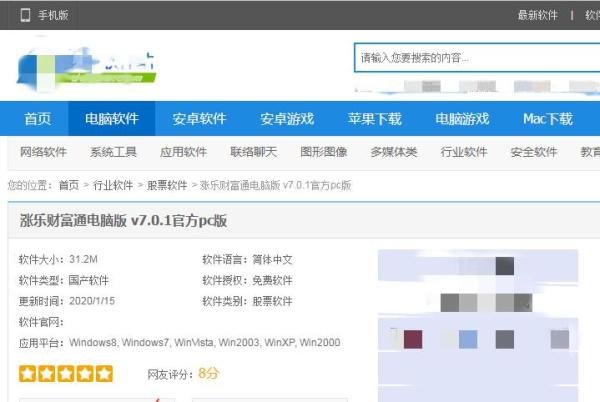Image resolution: width=600 pixels, height=402 pixels.
Task: Open the 多媒体类 subcategory
Action: coord(393,152)
